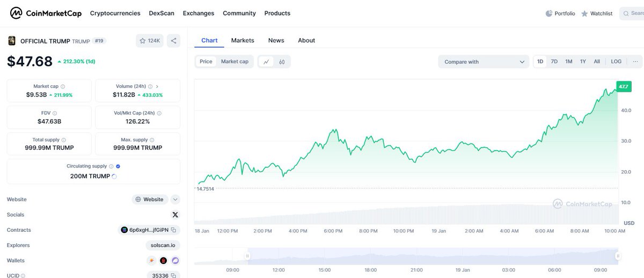Select the 7D time range button
The height and width of the screenshot is (278, 644).
[554, 62]
